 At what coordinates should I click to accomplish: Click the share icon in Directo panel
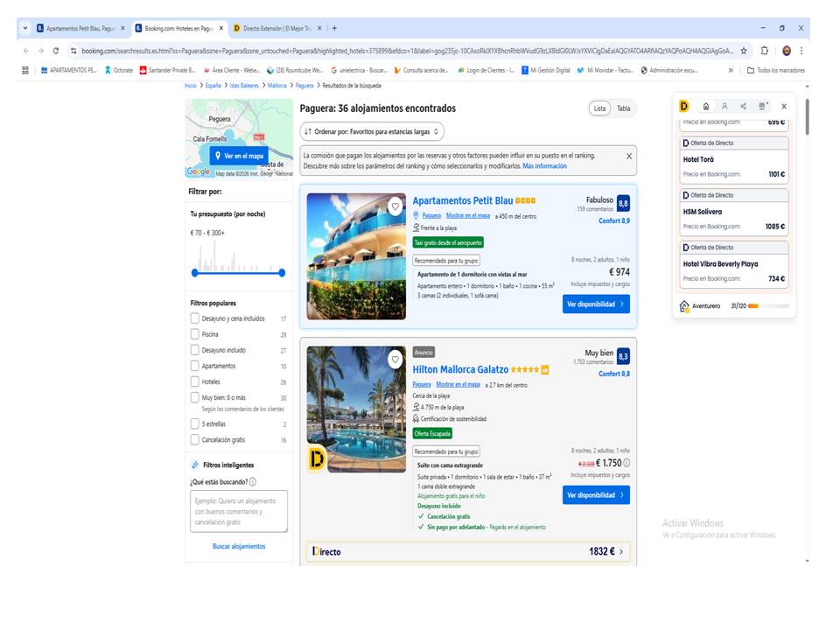pyautogui.click(x=743, y=106)
